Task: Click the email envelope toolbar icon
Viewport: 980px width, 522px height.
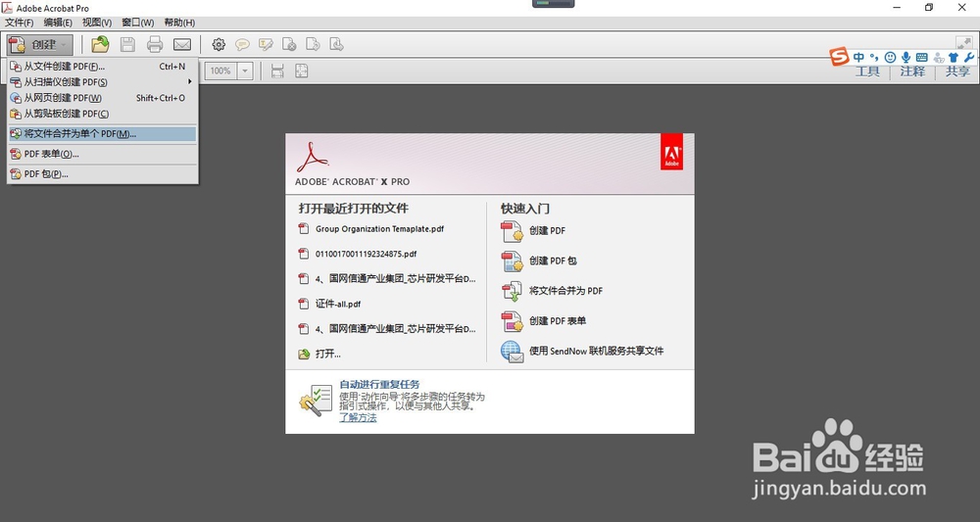Action: [x=182, y=44]
